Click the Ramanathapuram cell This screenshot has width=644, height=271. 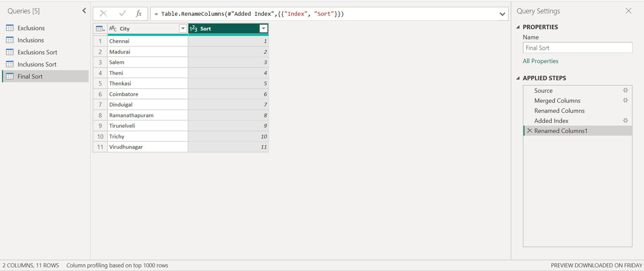147,115
